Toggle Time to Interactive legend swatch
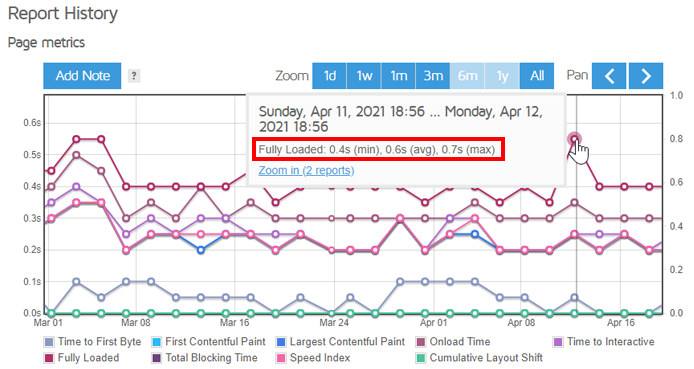The image size is (694, 369). coord(558,342)
